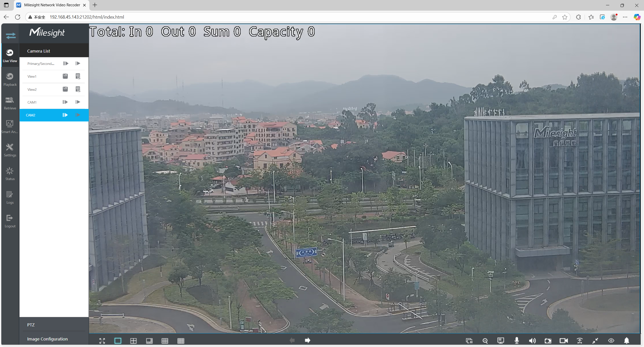Collapse sidebar using the arrows icon
Viewport: 644px width, 347px height.
point(11,35)
